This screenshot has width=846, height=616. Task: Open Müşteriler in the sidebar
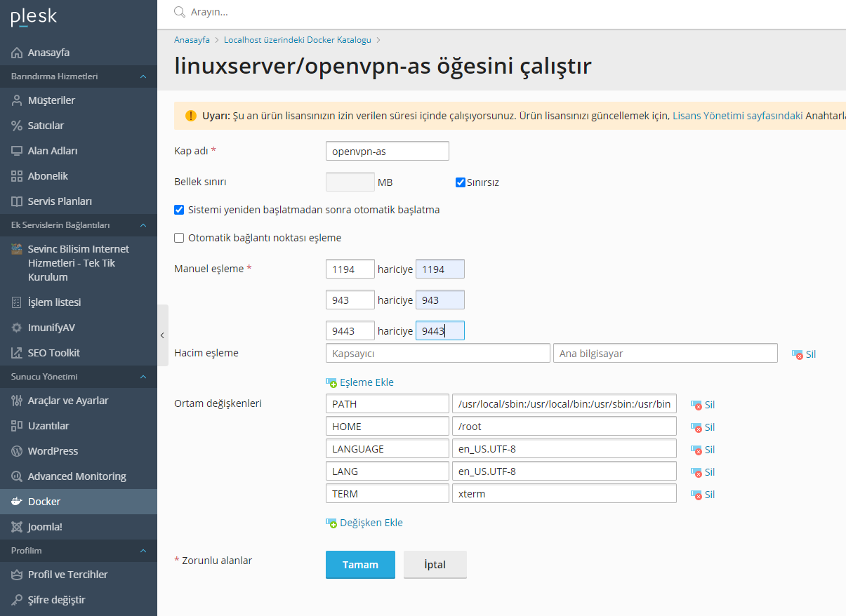click(79, 100)
